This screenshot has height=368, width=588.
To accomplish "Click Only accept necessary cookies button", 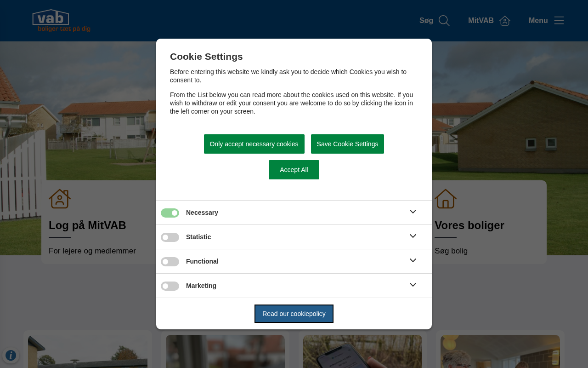I will (x=254, y=144).
